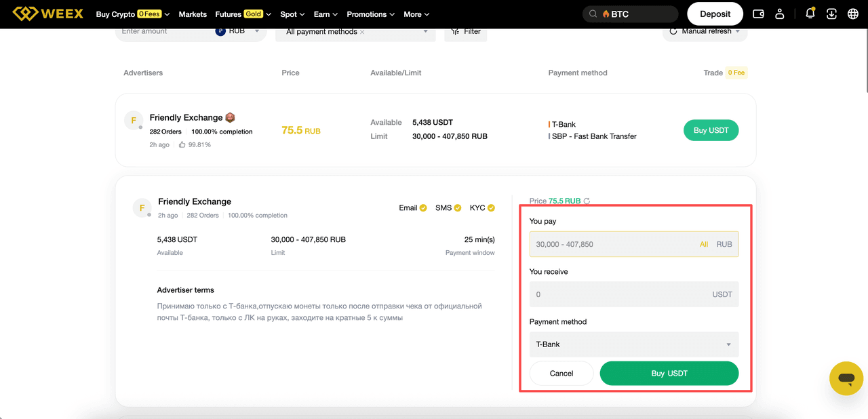Click the F avatar in expanded card
The image size is (868, 419).
142,208
